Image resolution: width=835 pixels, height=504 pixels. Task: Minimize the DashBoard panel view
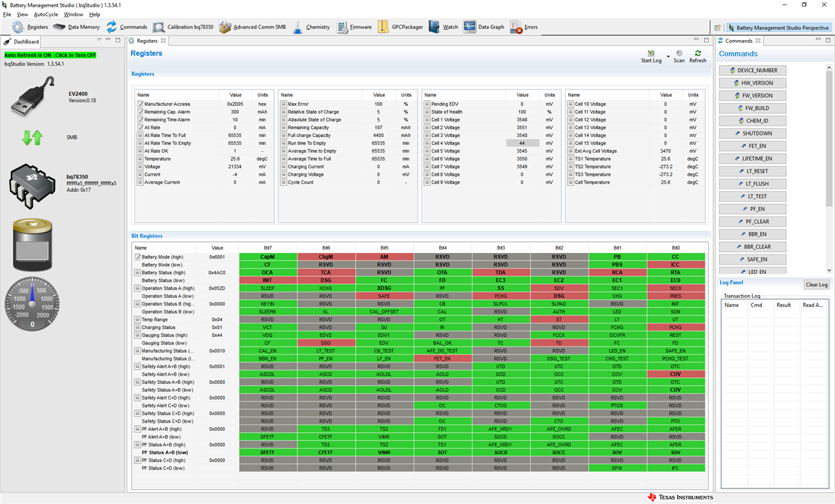(109, 41)
